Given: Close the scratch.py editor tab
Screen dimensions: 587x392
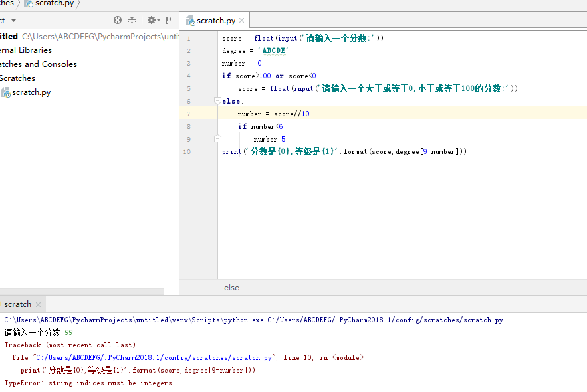Looking at the screenshot, I should 241,20.
